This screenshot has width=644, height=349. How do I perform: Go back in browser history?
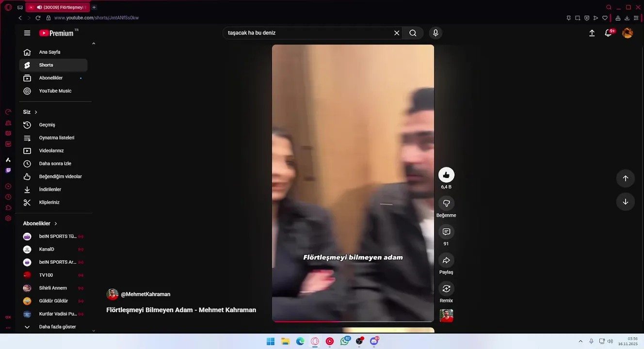point(20,18)
